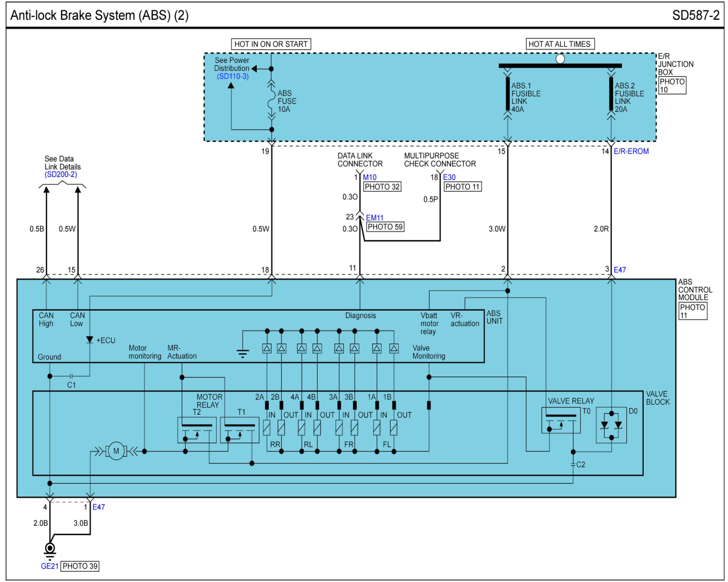Click the EM11 connector link
Image resolution: width=728 pixels, height=582 pixels.
click(x=374, y=218)
